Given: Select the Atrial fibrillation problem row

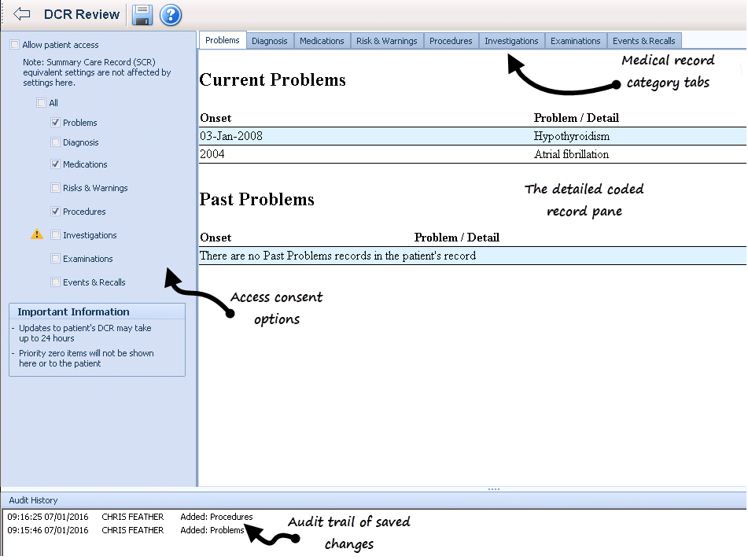Looking at the screenshot, I should click(x=472, y=154).
